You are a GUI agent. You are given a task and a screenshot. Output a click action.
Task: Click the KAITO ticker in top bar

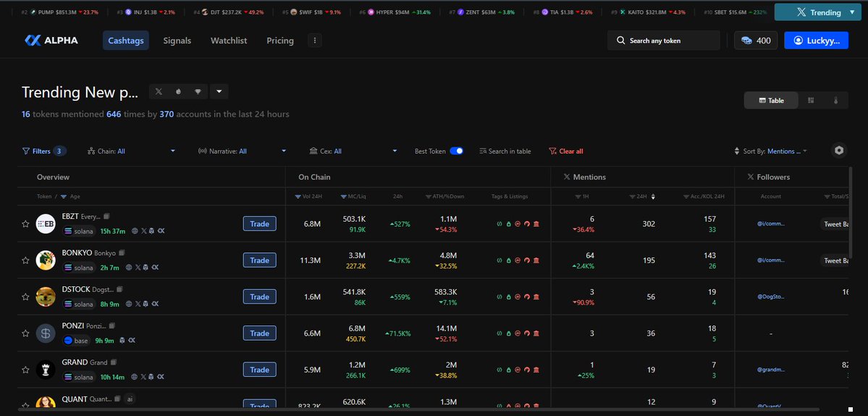(x=648, y=12)
